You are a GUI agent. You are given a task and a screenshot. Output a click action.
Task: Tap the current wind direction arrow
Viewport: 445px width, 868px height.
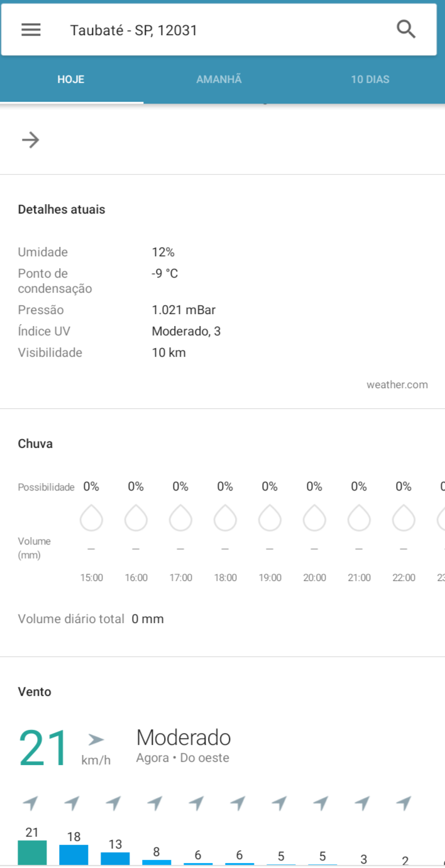point(96,740)
